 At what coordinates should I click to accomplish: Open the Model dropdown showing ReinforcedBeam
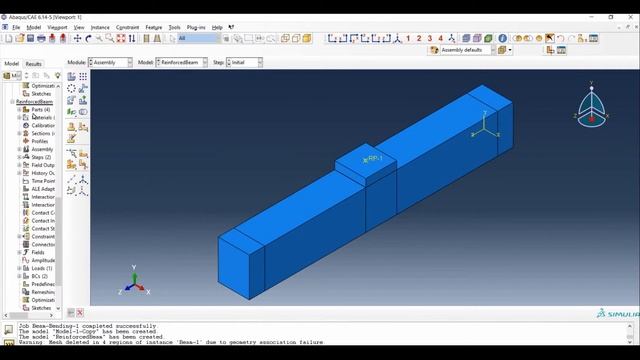pos(182,62)
